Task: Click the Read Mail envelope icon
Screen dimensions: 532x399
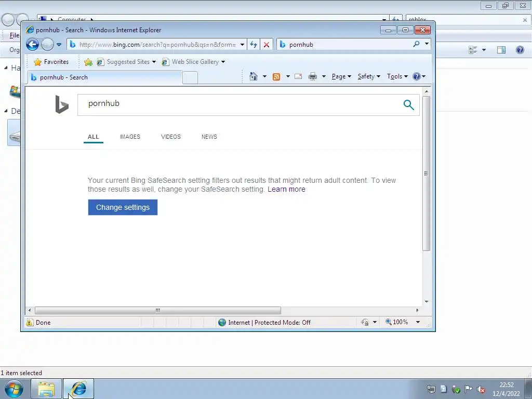Action: pyautogui.click(x=298, y=76)
